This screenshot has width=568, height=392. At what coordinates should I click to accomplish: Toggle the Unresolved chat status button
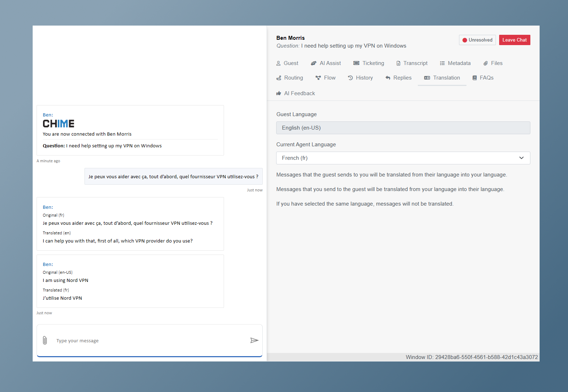tap(477, 40)
